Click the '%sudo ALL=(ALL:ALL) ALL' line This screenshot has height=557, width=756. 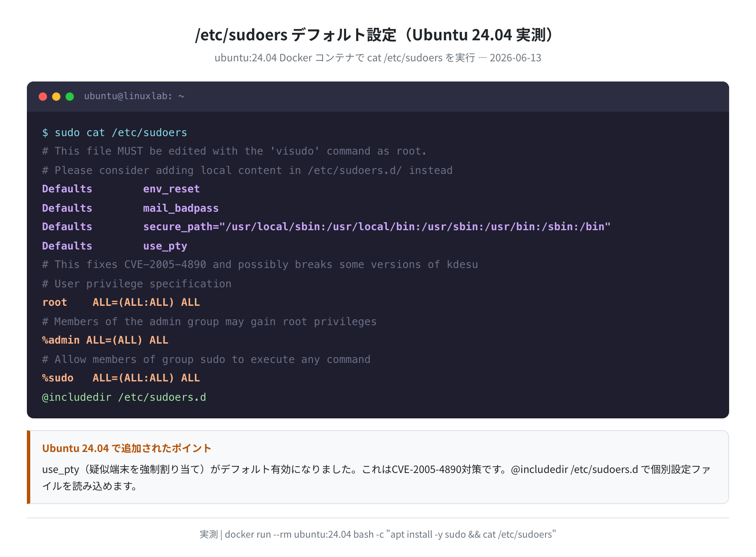(121, 378)
